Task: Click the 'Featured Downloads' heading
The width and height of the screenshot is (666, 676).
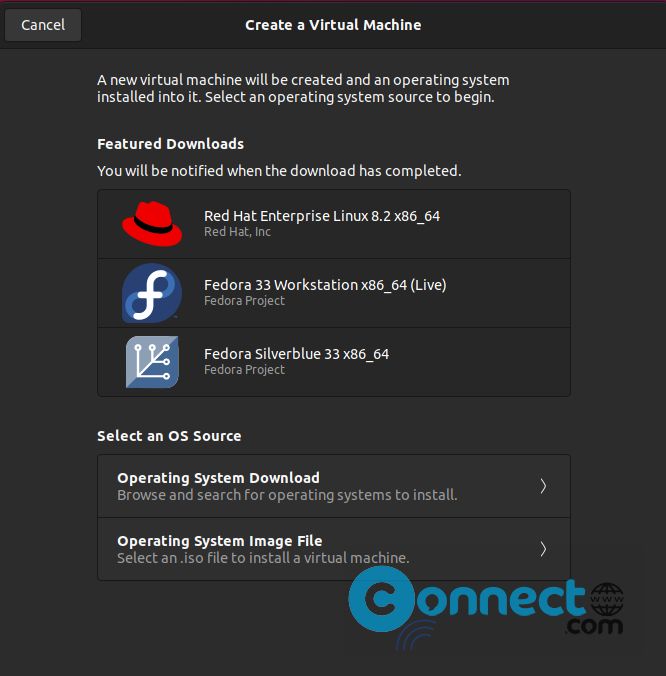Action: [171, 144]
